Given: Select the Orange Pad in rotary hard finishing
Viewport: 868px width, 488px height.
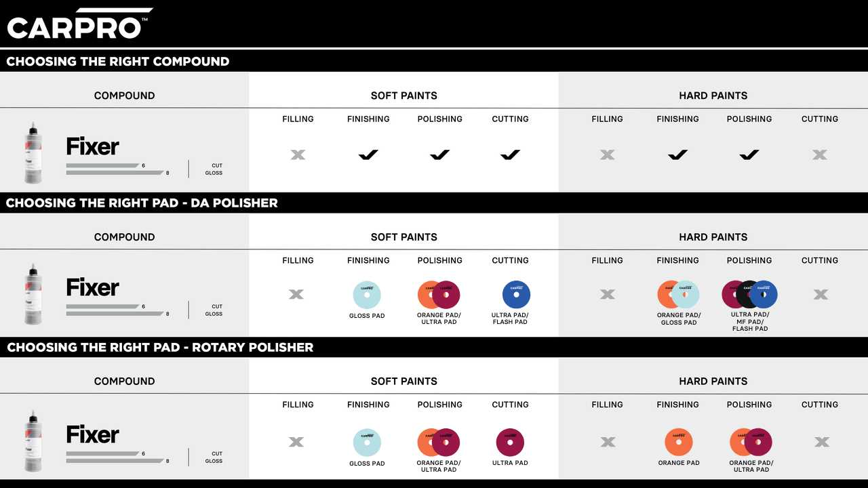Looking at the screenshot, I should tap(679, 442).
